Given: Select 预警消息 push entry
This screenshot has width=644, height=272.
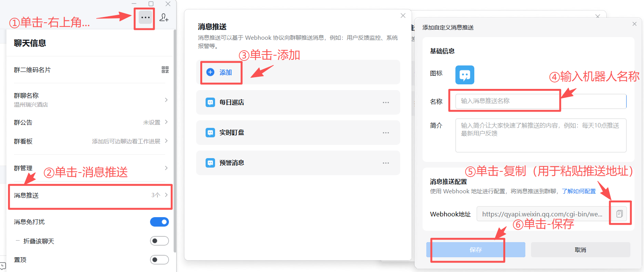Looking at the screenshot, I should click(x=298, y=163).
